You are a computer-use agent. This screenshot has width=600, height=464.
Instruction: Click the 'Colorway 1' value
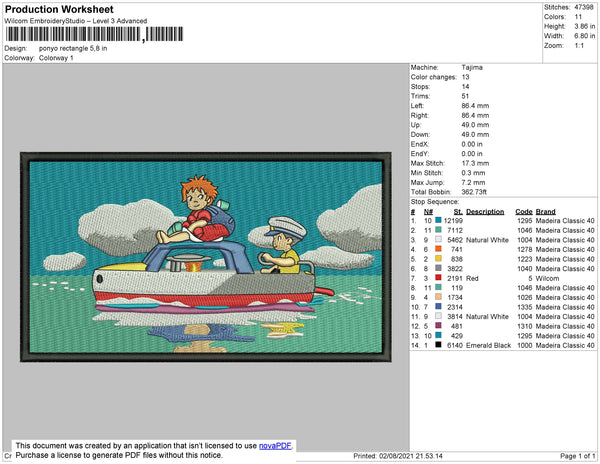56,58
